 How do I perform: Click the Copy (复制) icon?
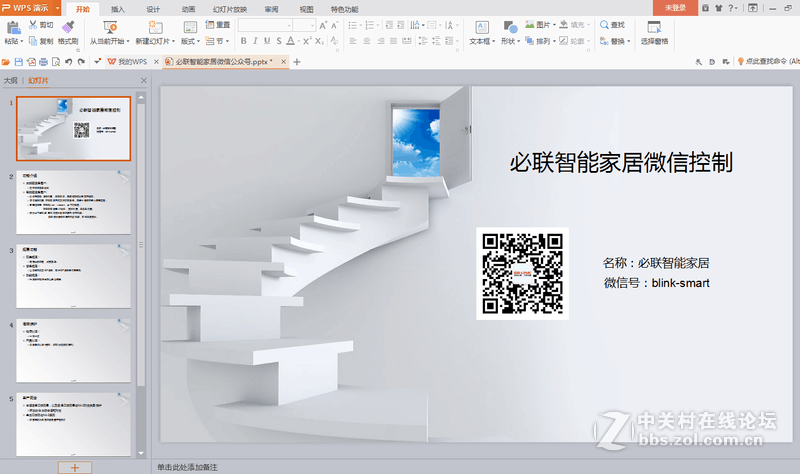tap(33, 41)
